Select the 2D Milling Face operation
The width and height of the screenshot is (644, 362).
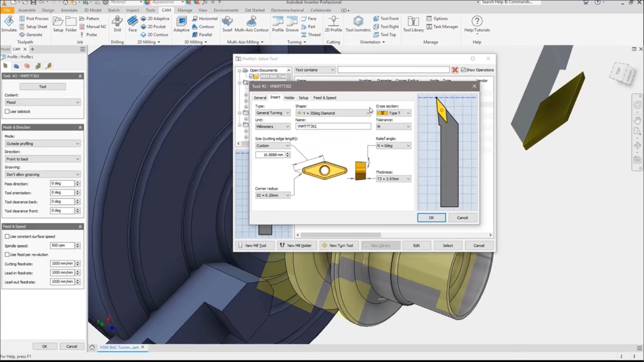tap(133, 24)
